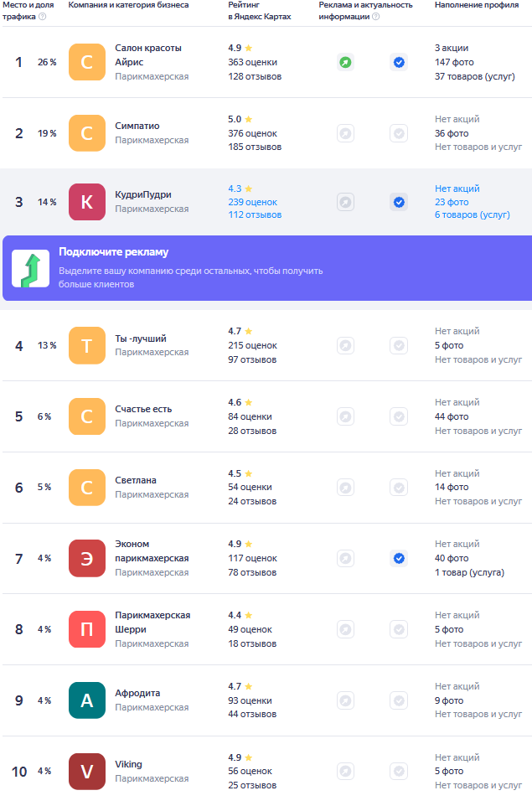Click the 3 акции text

tap(452, 48)
